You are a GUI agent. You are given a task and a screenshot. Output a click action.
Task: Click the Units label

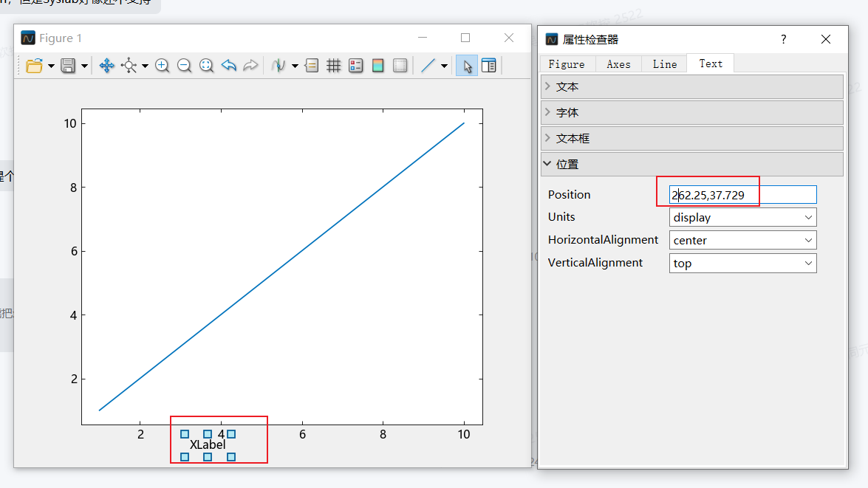click(561, 217)
